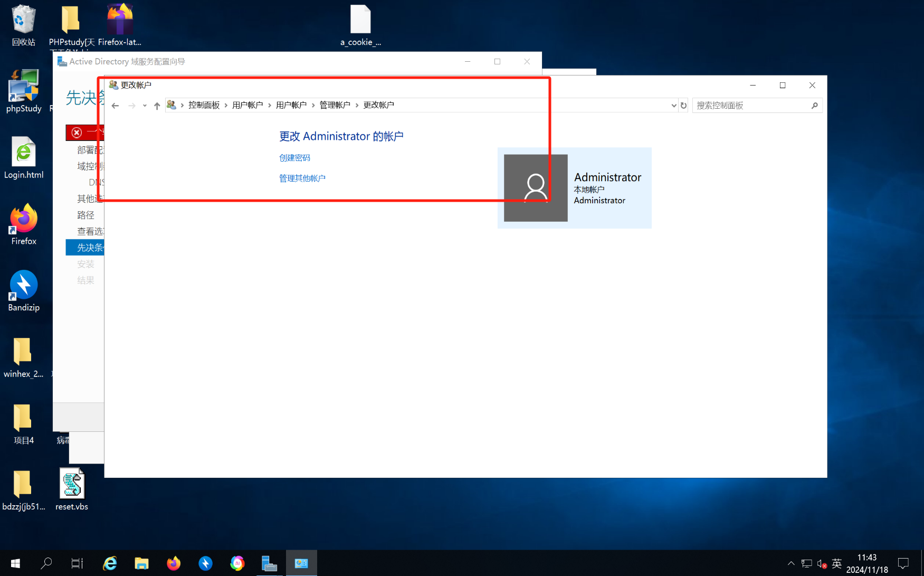Click 创建密码 link

point(294,158)
